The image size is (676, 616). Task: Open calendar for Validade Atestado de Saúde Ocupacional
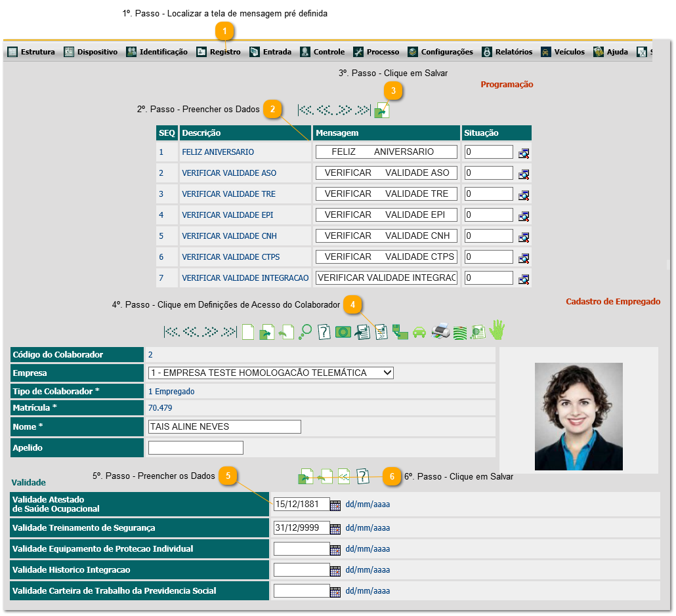click(x=335, y=505)
